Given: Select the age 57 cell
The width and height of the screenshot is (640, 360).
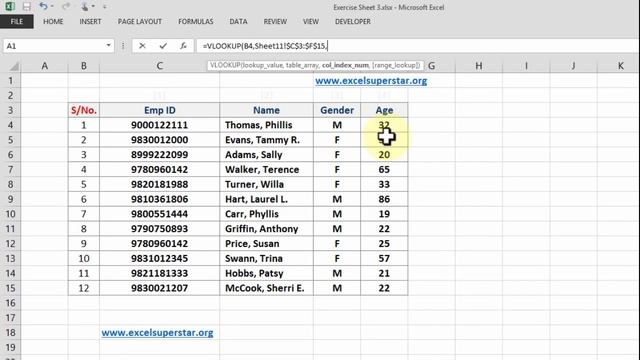Looking at the screenshot, I should 384,258.
